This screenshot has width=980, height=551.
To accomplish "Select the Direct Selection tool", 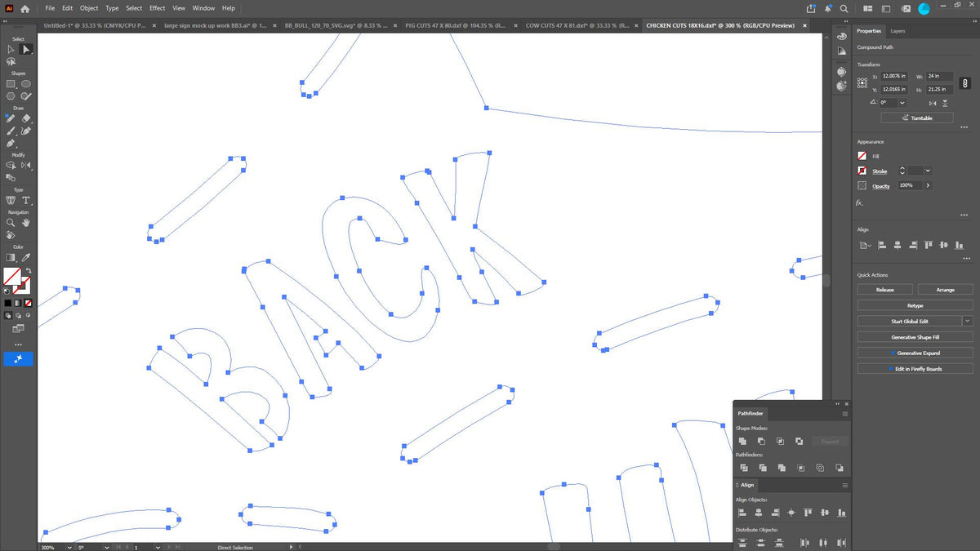I will (26, 49).
